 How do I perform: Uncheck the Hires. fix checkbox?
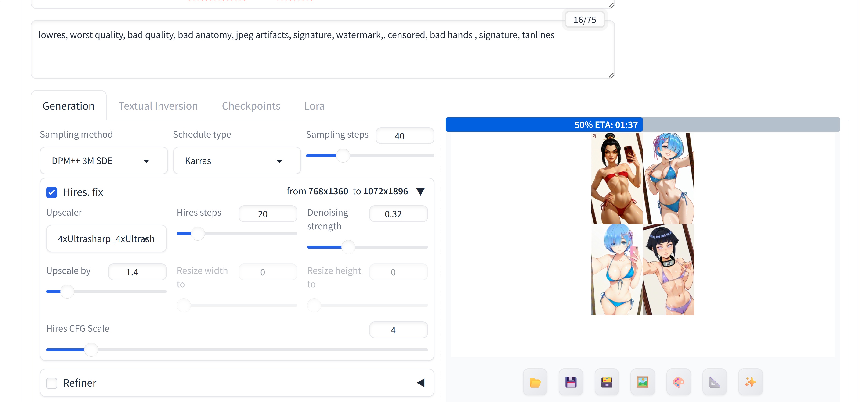point(51,192)
